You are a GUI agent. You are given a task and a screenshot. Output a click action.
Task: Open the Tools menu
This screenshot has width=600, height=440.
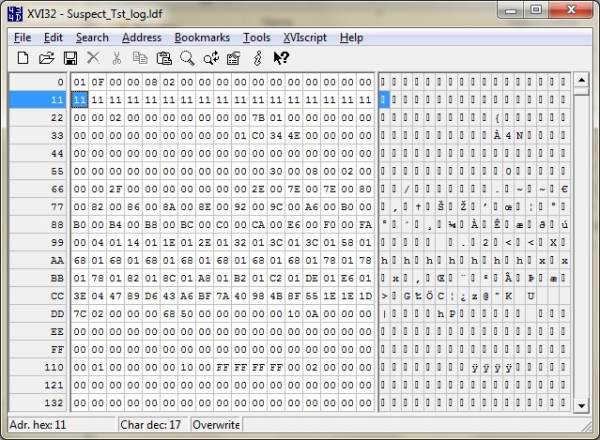tap(256, 37)
